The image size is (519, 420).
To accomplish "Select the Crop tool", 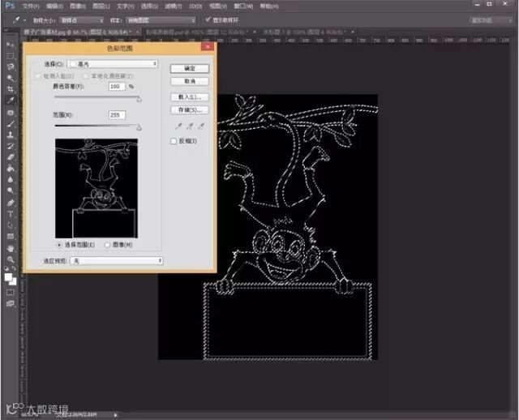I will [x=11, y=89].
